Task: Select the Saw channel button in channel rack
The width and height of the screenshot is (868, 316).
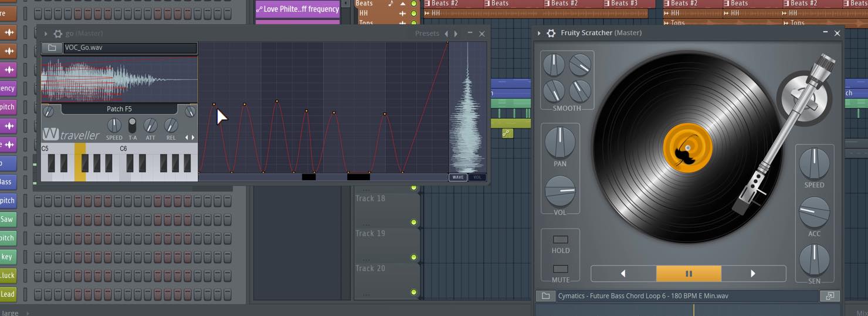Action: point(8,219)
